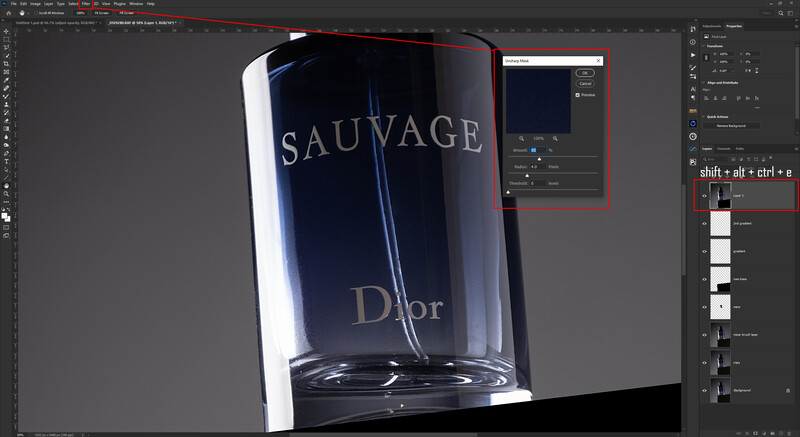
Task: Open the Properties panel menu
Action: 796,26
